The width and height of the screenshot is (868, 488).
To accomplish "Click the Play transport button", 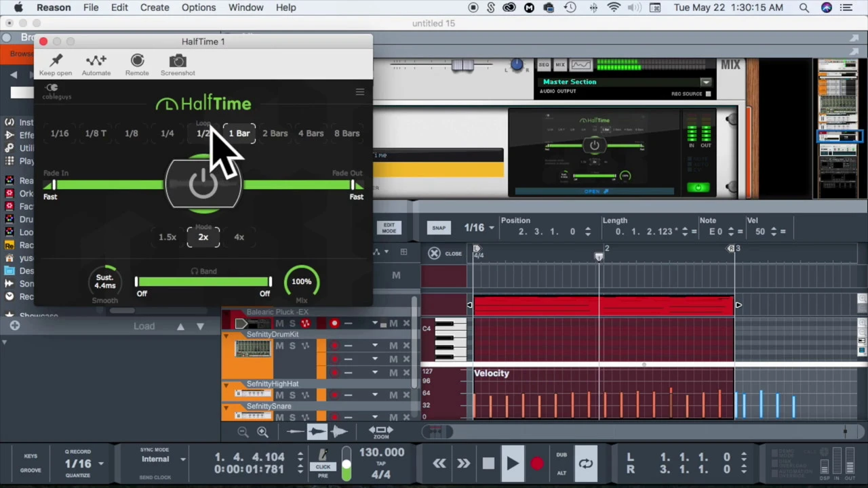I will [512, 464].
